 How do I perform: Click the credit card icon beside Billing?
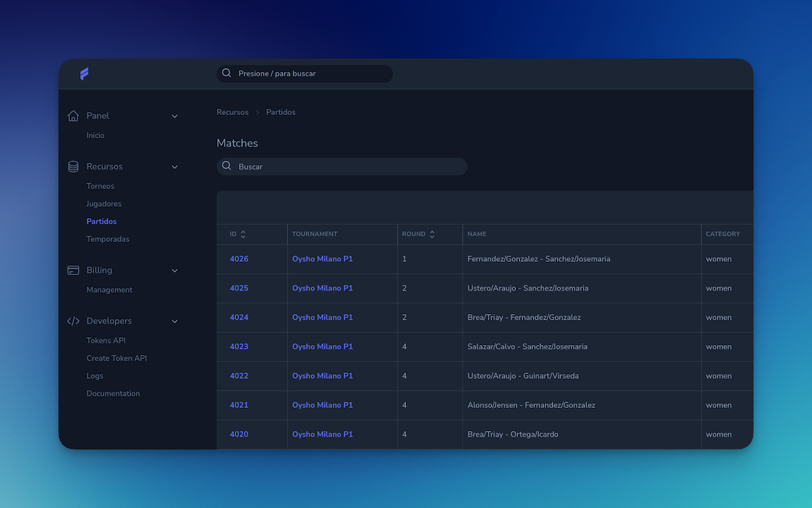tap(73, 270)
